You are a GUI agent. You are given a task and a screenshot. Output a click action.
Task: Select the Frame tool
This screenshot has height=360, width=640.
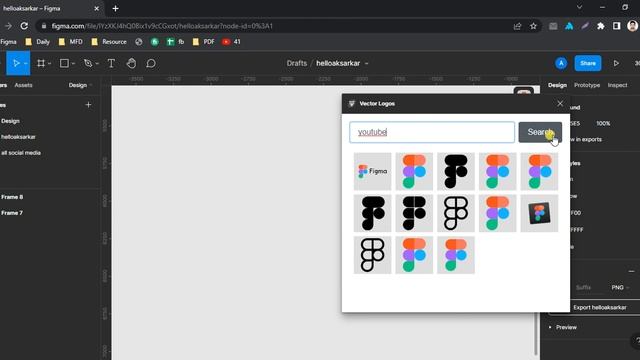(x=41, y=63)
